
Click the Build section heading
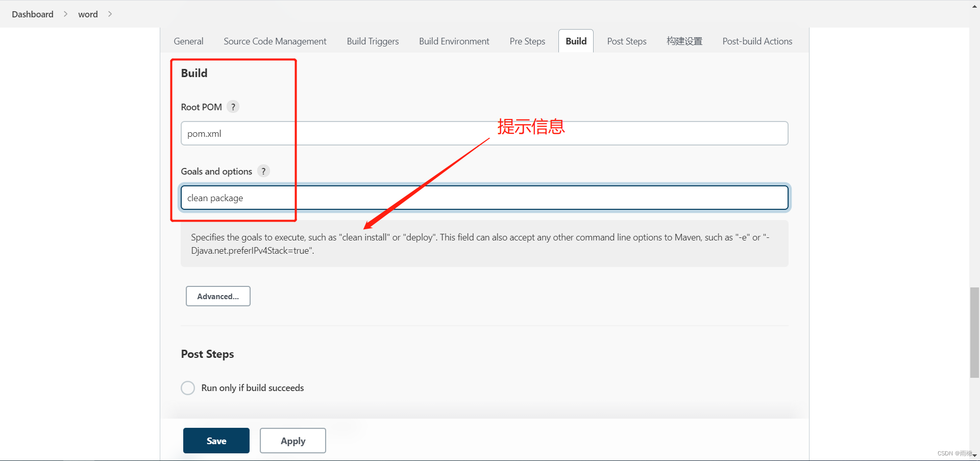point(194,73)
